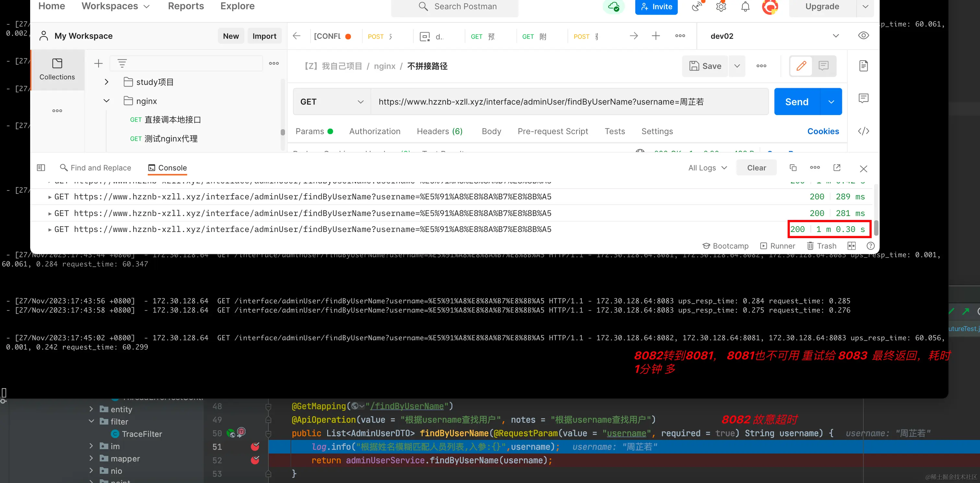
Task: Click the filter collections icon
Action: click(122, 63)
